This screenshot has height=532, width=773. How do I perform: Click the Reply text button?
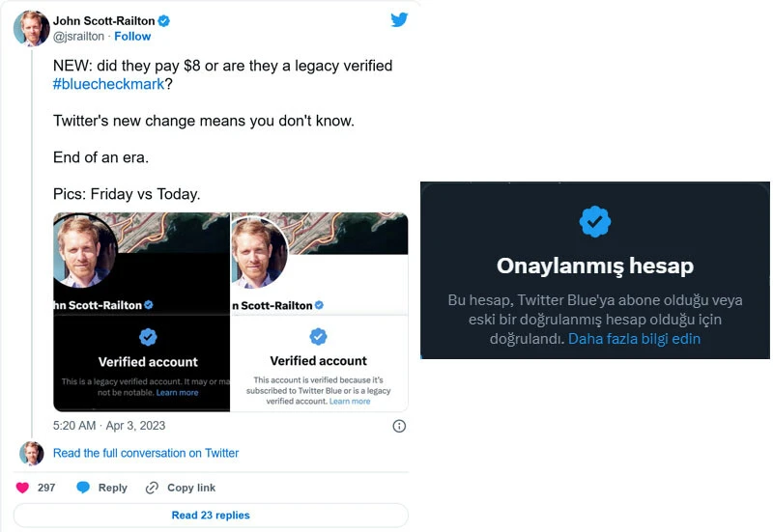[112, 488]
